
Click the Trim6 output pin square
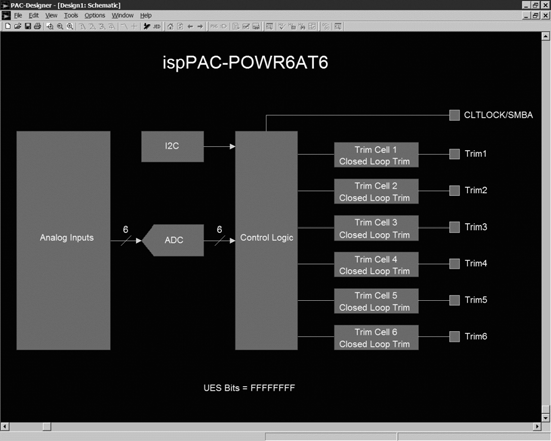pyautogui.click(x=454, y=337)
